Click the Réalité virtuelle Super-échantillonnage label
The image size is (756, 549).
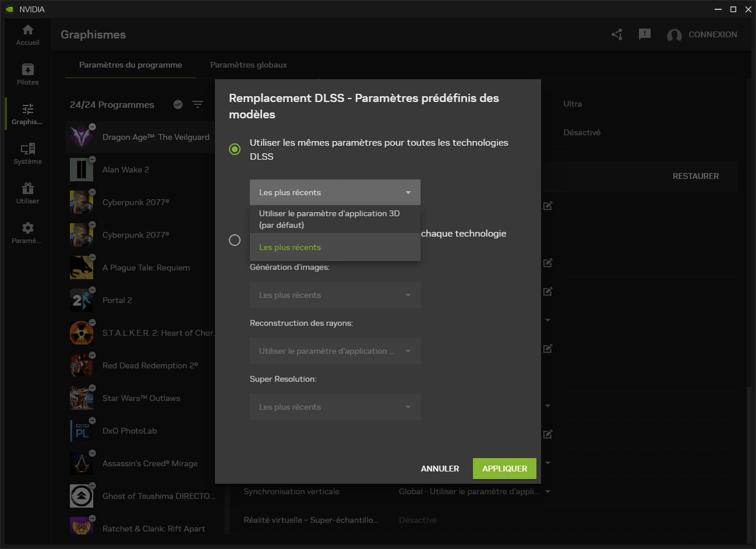[x=311, y=520]
